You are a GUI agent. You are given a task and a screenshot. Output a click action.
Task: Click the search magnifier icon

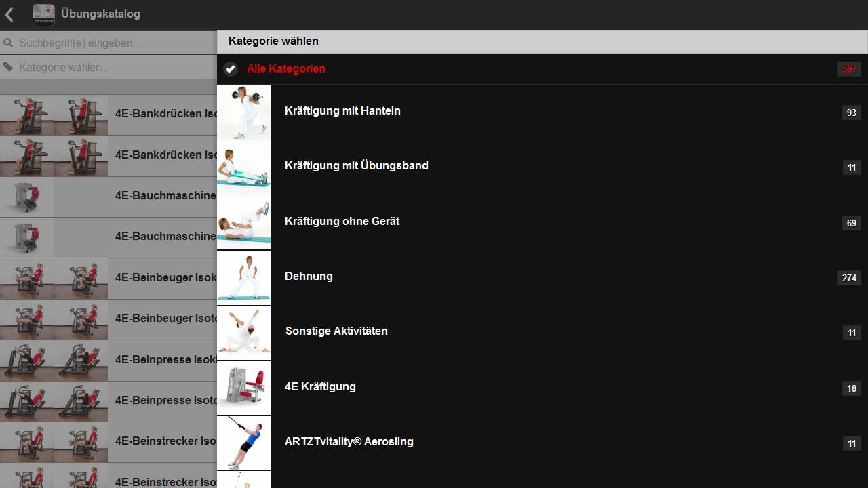click(x=8, y=43)
